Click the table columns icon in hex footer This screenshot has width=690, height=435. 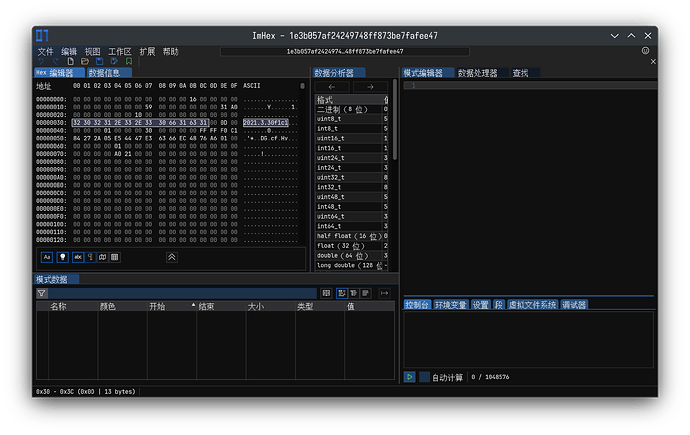point(115,257)
